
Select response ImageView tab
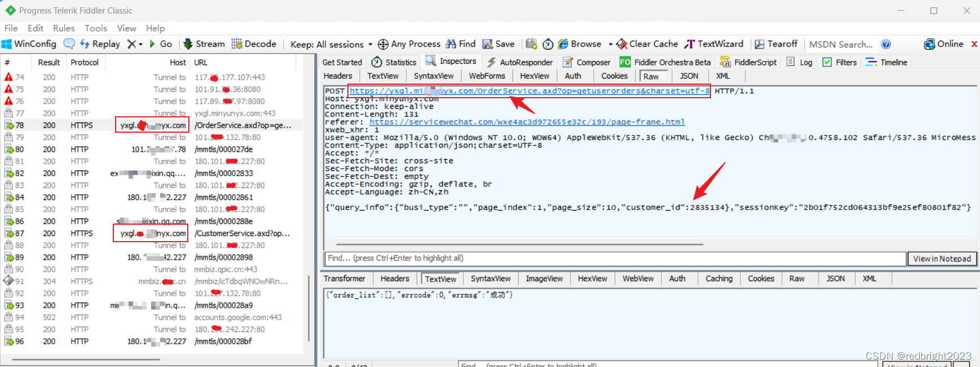click(544, 278)
